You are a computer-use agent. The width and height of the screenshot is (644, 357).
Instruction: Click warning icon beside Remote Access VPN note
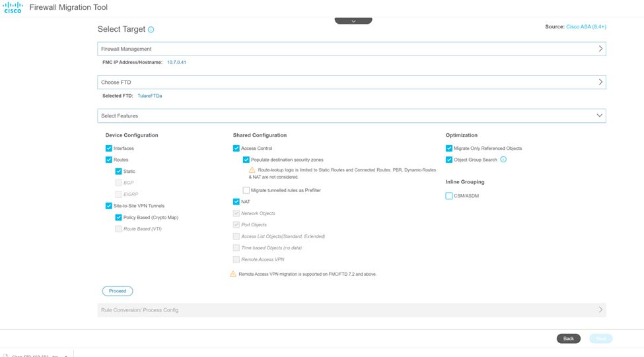pyautogui.click(x=233, y=274)
